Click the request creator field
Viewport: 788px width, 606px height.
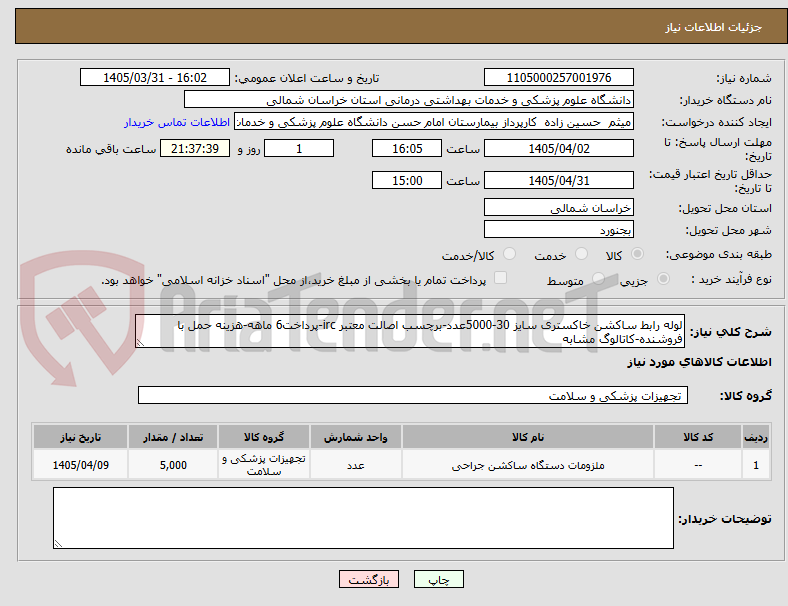[434, 122]
